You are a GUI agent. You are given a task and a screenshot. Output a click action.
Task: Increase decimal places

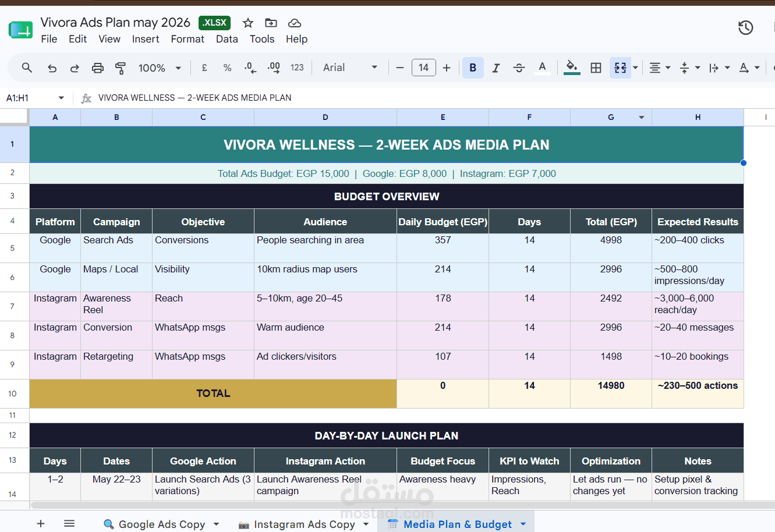[274, 68]
